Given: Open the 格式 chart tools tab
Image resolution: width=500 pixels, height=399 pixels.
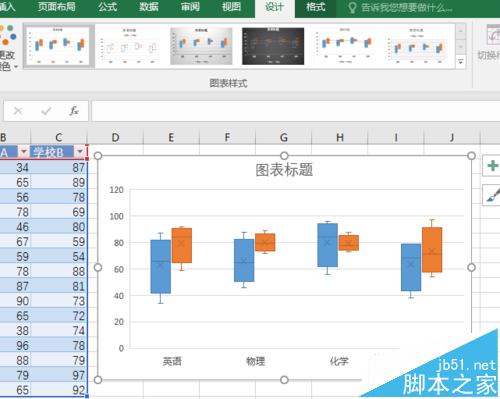Looking at the screenshot, I should pyautogui.click(x=315, y=7).
